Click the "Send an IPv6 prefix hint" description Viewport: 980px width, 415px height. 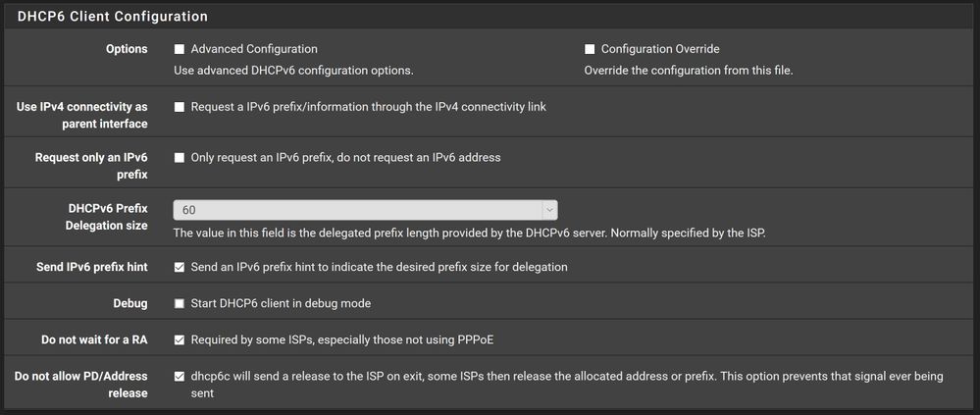click(x=379, y=267)
